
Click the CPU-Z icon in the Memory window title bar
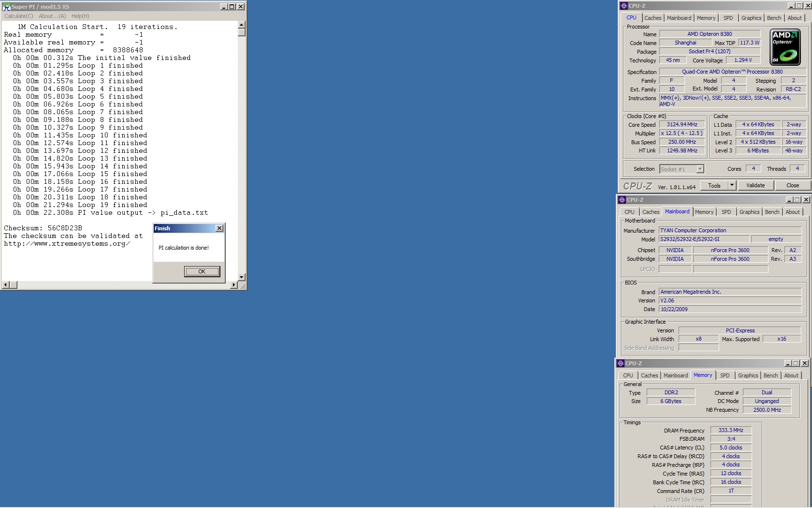pyautogui.click(x=621, y=363)
